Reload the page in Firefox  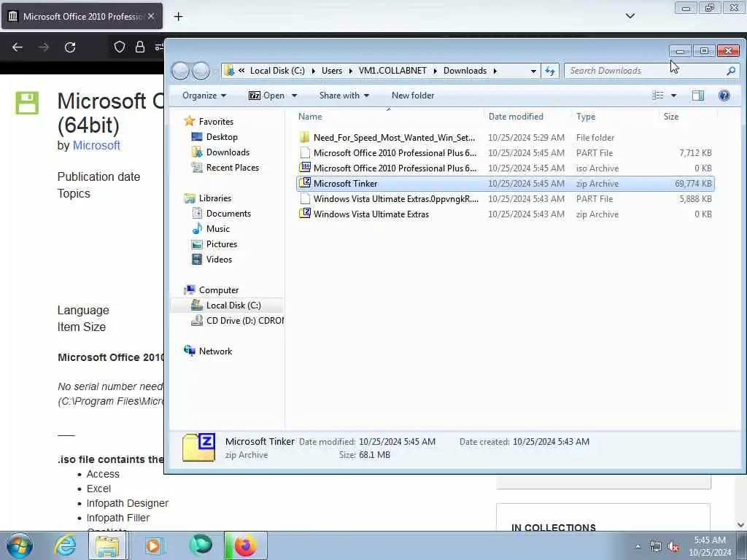(x=70, y=47)
